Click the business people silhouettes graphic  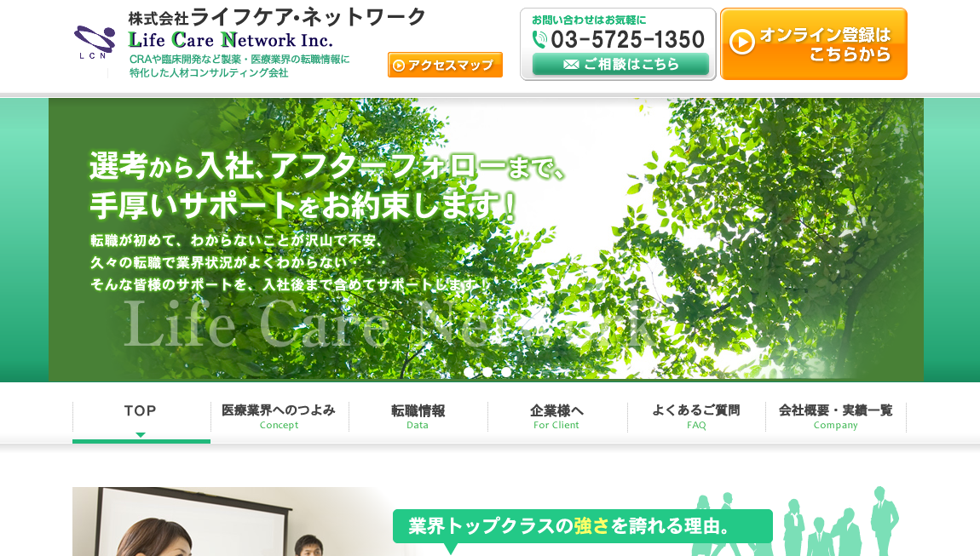point(796,523)
